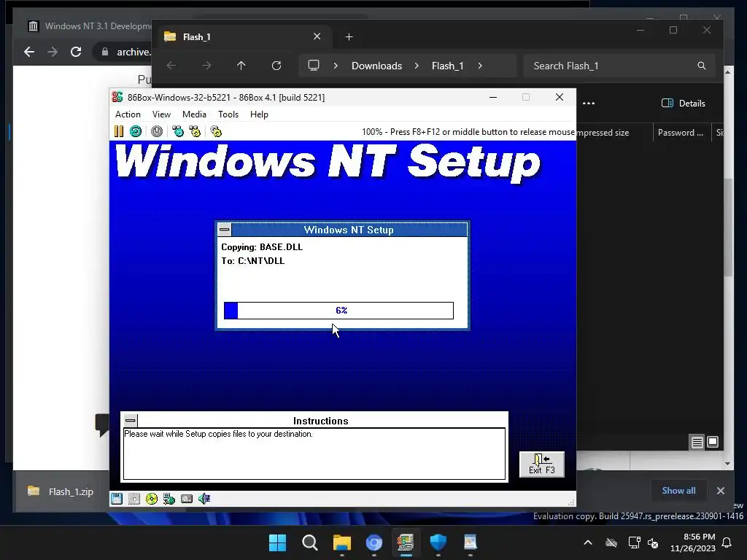The image size is (747, 560).
Task: Open the notifications bell
Action: 727,542
